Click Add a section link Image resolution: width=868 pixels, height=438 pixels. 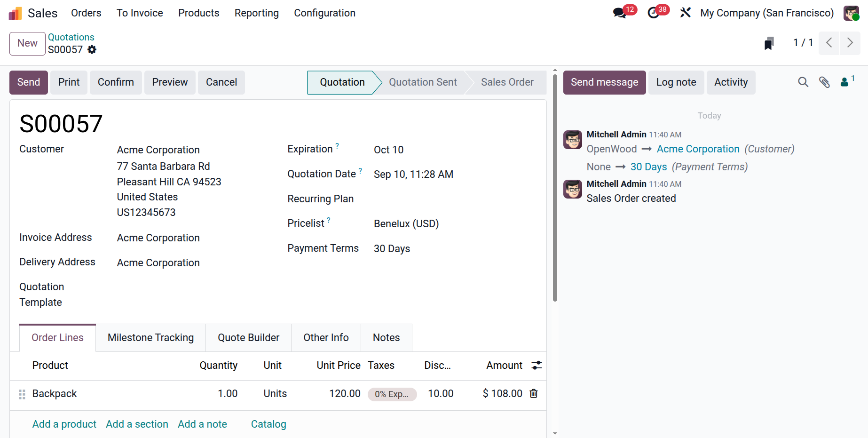[x=137, y=424]
